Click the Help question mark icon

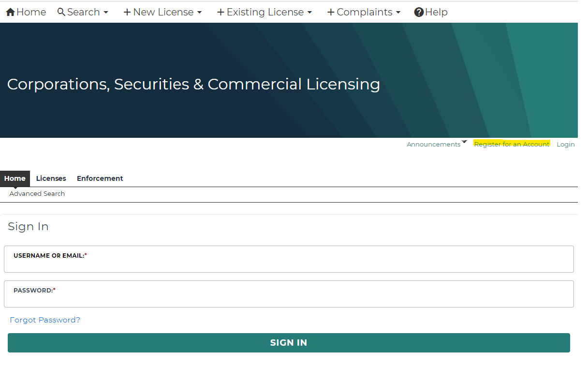[419, 12]
